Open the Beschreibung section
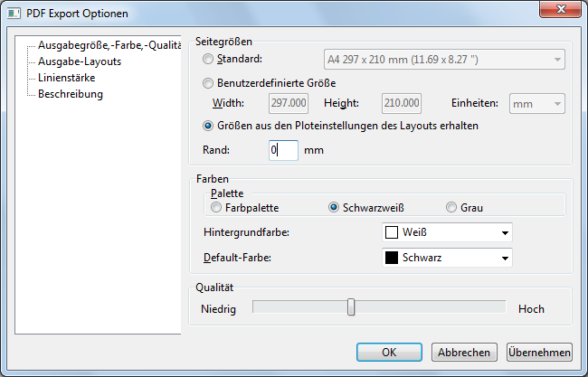 point(71,94)
